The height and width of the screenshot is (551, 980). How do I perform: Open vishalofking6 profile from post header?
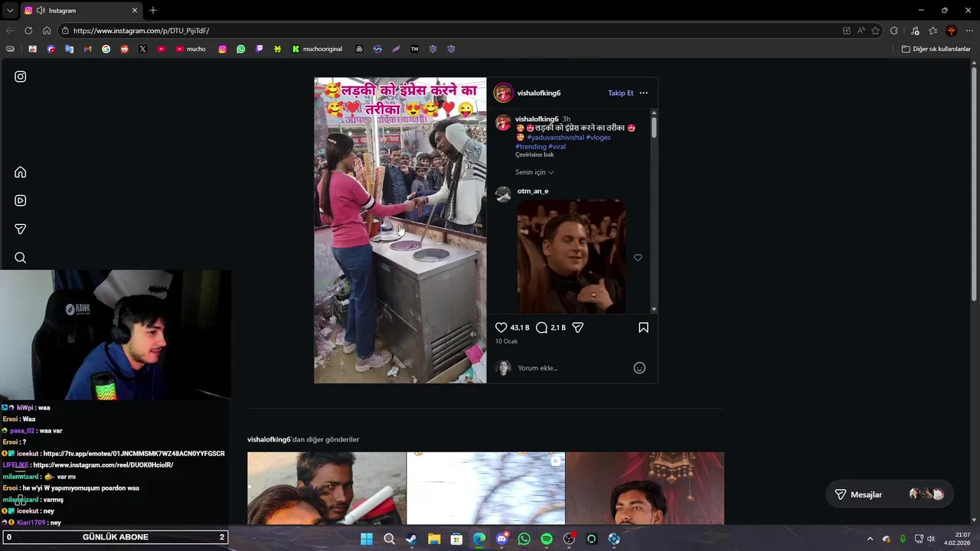pyautogui.click(x=539, y=93)
